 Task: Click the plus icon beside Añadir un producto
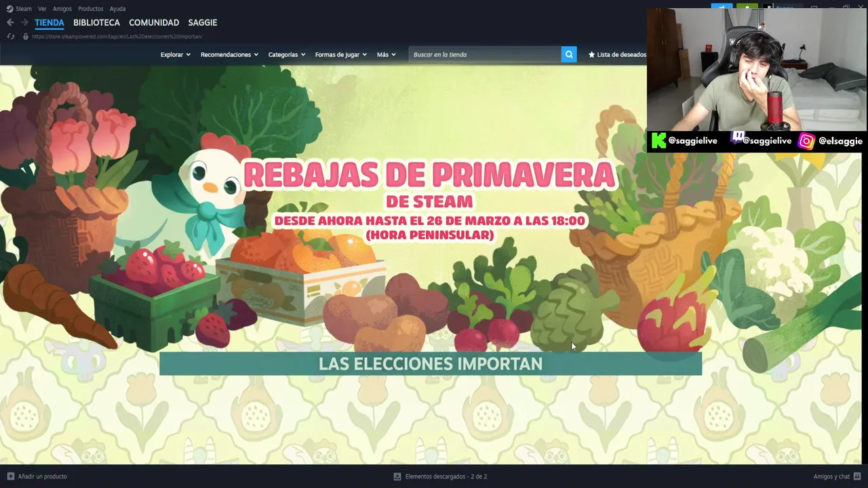10,476
